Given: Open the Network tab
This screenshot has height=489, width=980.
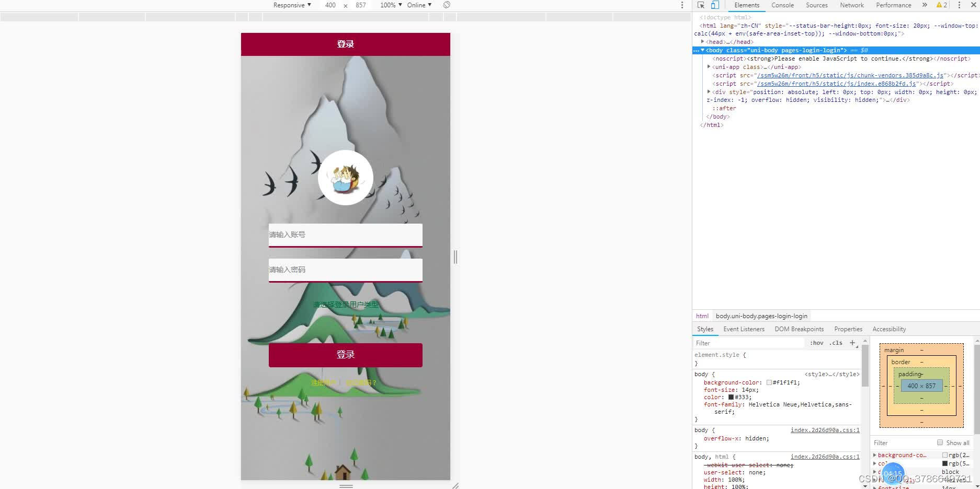Looking at the screenshot, I should [x=852, y=5].
